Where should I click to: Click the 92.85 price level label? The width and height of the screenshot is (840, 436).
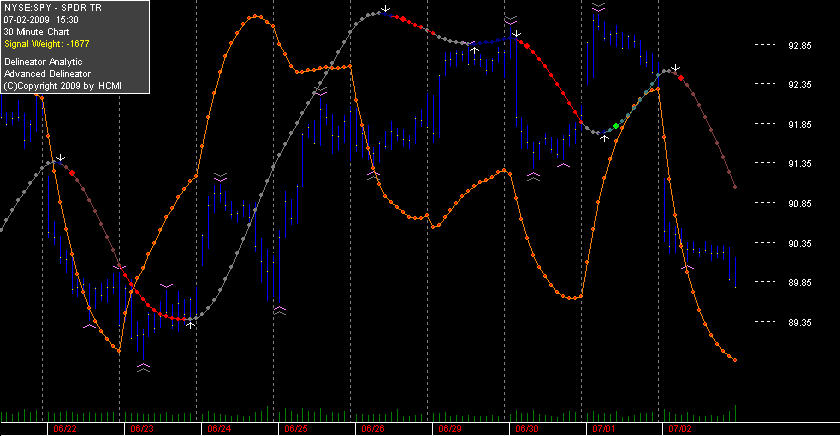tap(799, 46)
